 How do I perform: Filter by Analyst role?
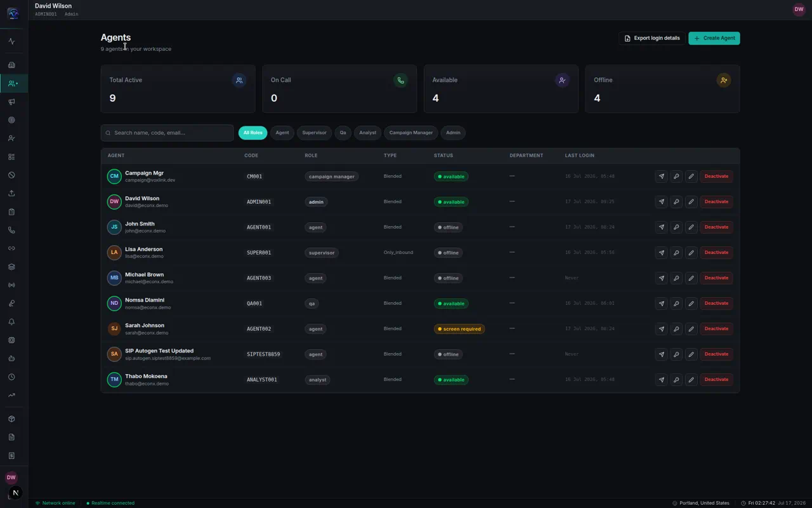click(x=367, y=133)
